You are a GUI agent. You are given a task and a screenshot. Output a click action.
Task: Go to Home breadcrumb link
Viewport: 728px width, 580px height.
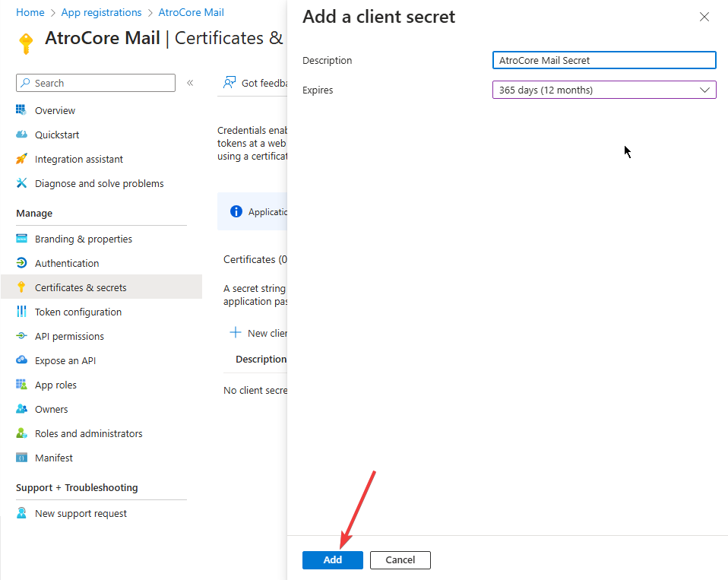tap(30, 12)
